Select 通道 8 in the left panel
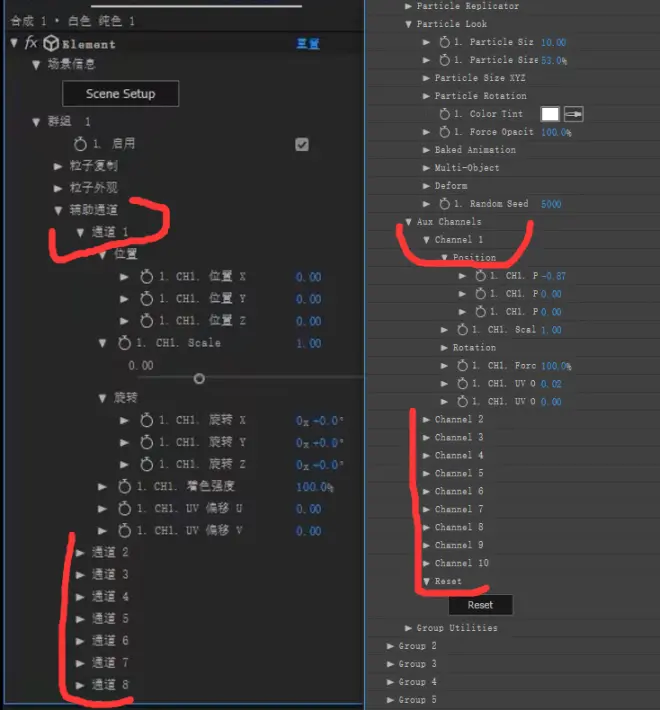Screen dimensions: 660x710 (110, 685)
